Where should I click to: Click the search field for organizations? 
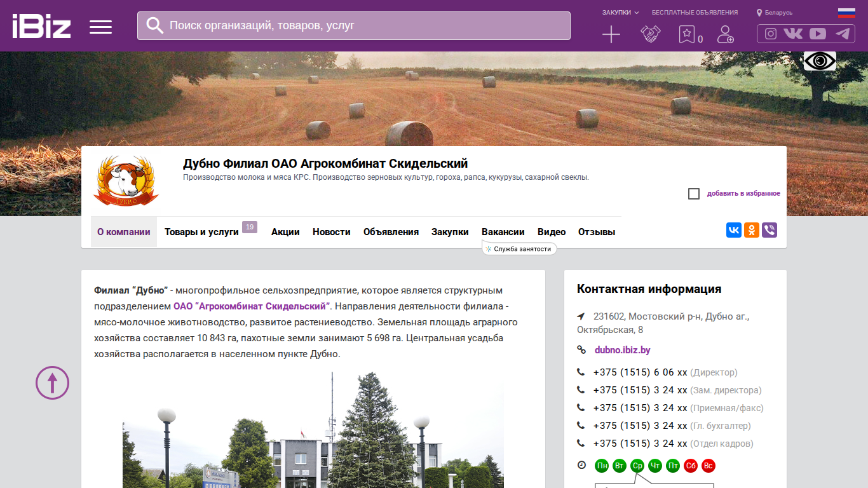354,25
